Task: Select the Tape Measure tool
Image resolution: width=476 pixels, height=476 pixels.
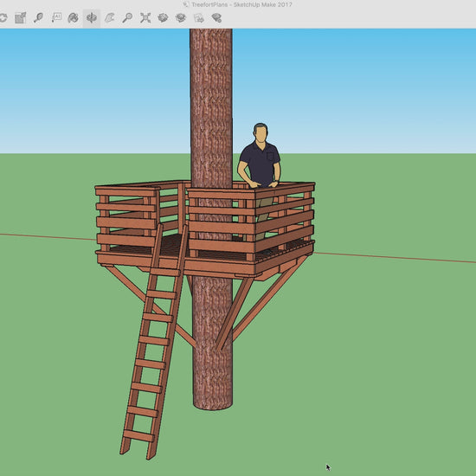Action: click(38, 17)
